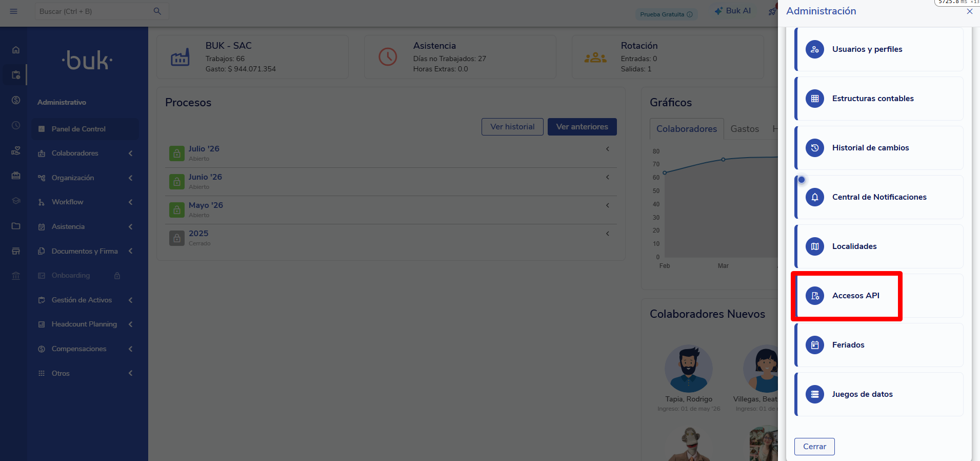Image resolution: width=980 pixels, height=461 pixels.
Task: Switch to the Gastos chart tab
Action: 745,129
